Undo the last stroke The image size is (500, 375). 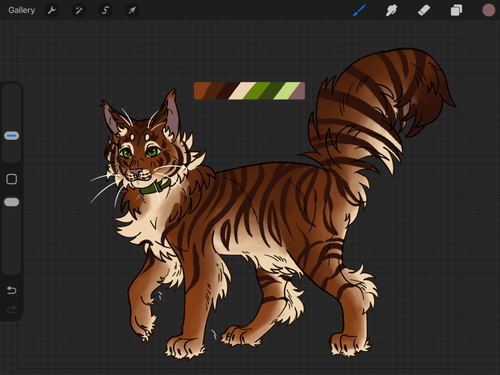pyautogui.click(x=12, y=290)
